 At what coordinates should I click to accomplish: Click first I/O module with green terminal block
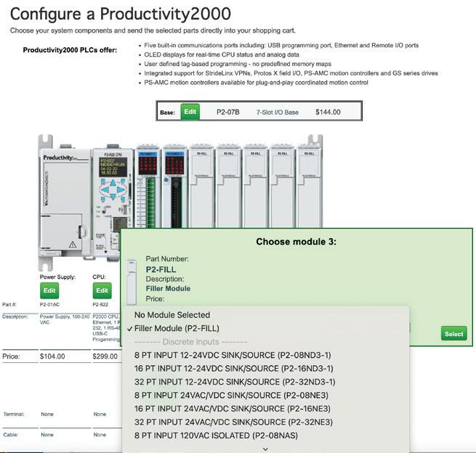(148, 187)
